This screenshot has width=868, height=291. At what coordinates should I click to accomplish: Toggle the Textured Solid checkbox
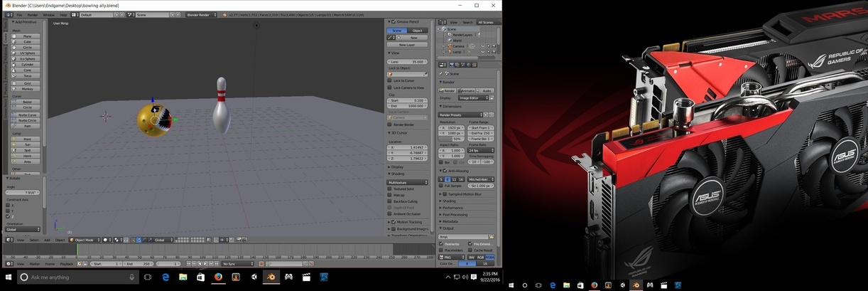click(x=390, y=189)
